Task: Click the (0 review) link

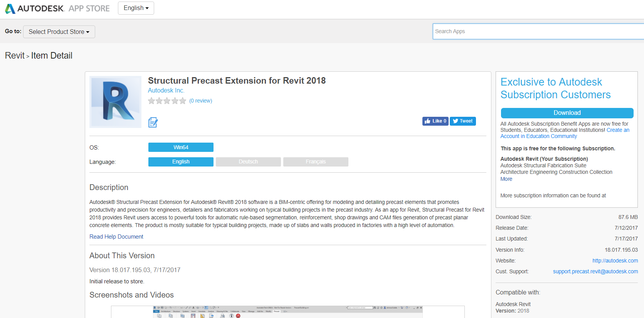Action: 201,101
